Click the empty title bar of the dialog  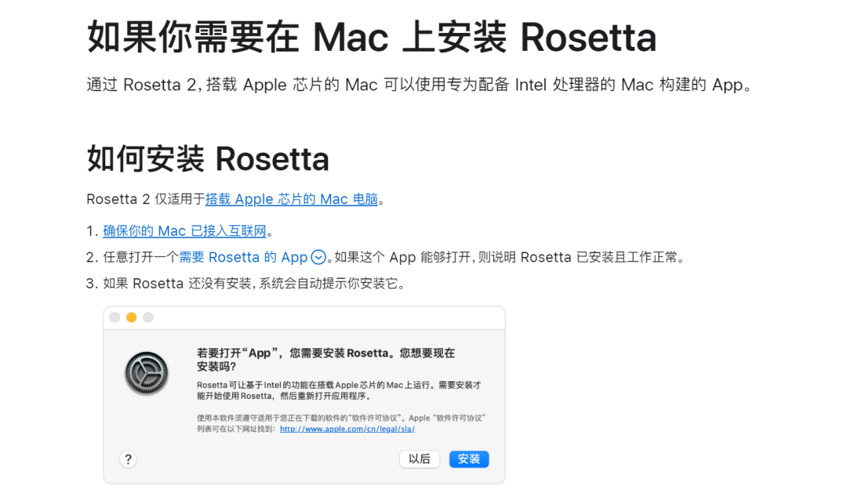tap(329, 317)
